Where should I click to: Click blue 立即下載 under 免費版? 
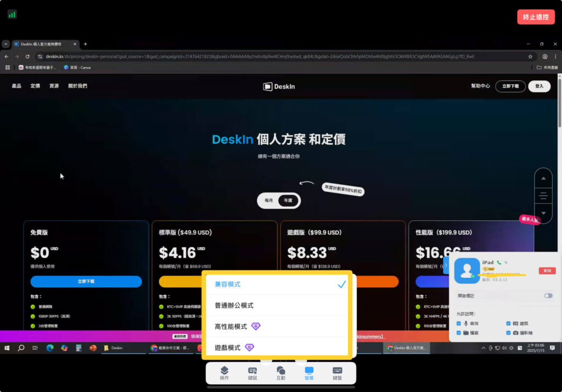pos(86,281)
